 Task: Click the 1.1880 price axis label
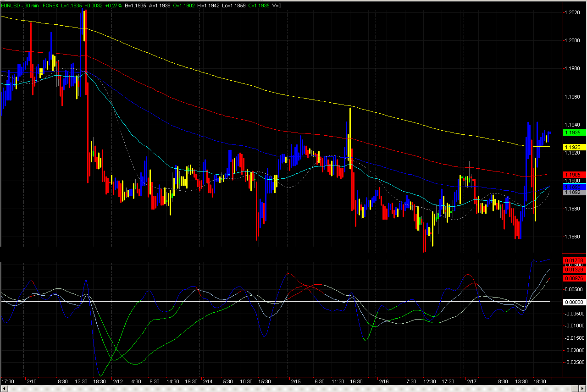tap(573, 209)
